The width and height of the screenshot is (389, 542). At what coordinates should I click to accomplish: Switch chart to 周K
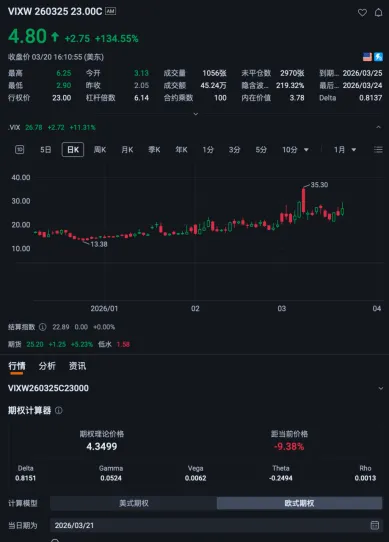(x=100, y=150)
